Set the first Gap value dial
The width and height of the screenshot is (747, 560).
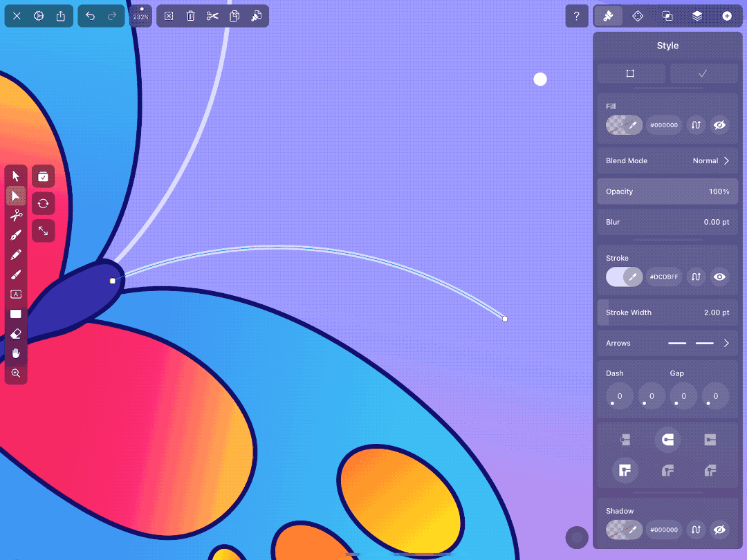pos(683,395)
